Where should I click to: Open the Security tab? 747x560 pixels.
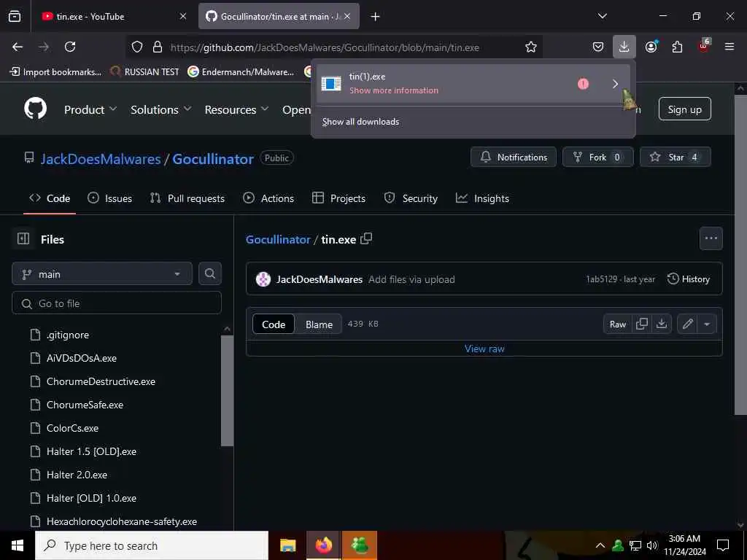point(411,198)
